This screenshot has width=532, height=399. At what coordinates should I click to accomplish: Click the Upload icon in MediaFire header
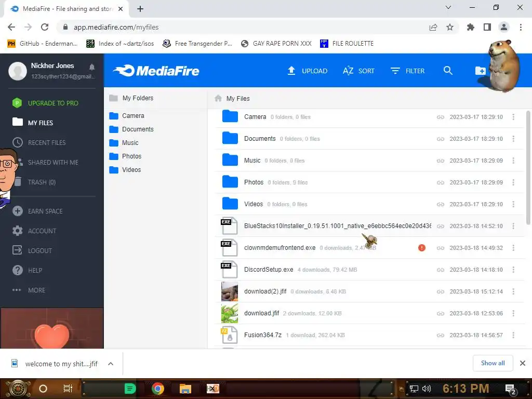(291, 71)
